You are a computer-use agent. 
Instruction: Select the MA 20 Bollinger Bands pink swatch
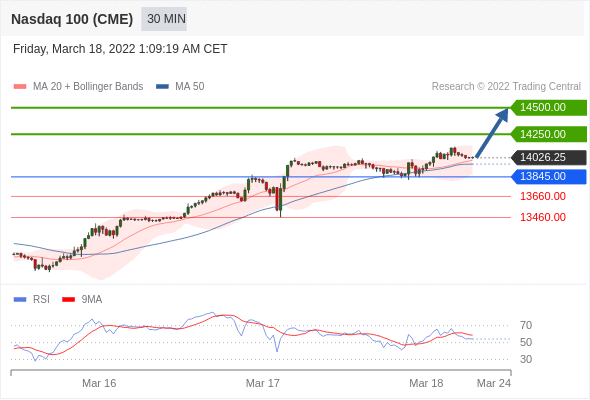coord(20,87)
